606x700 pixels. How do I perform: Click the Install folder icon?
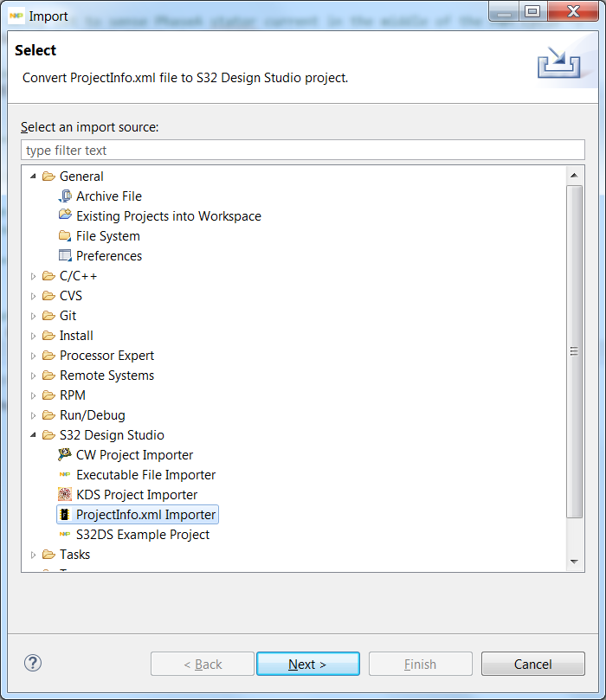pyautogui.click(x=48, y=335)
